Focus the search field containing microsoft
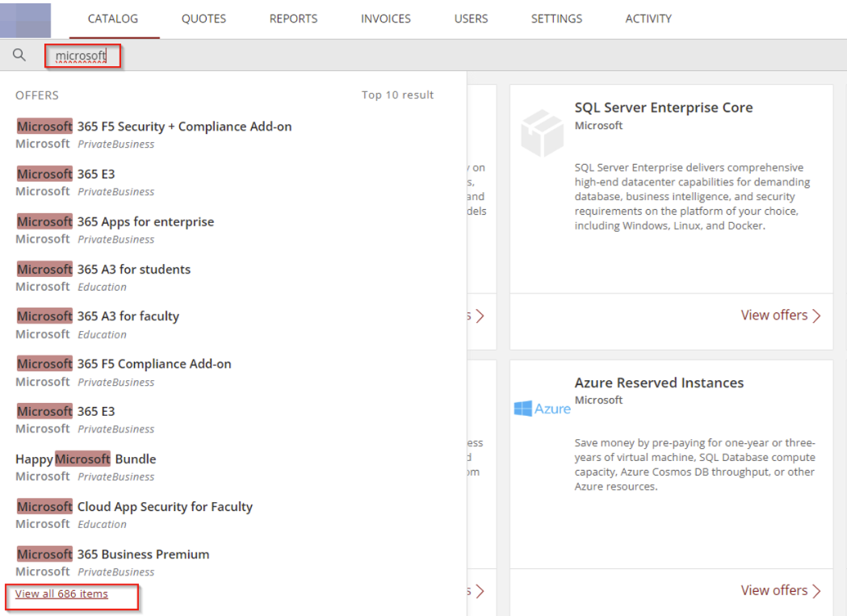Viewport: 847px width, 616px height. pyautogui.click(x=82, y=56)
